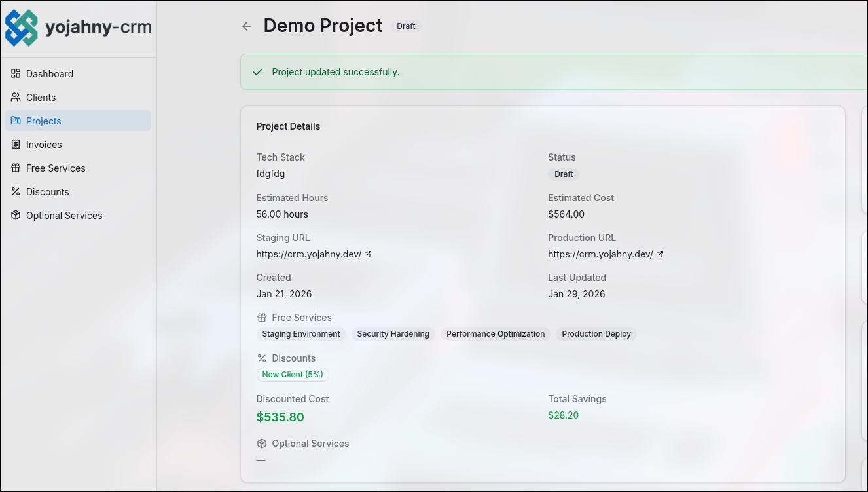Click the Production Deploy service tag

point(596,334)
